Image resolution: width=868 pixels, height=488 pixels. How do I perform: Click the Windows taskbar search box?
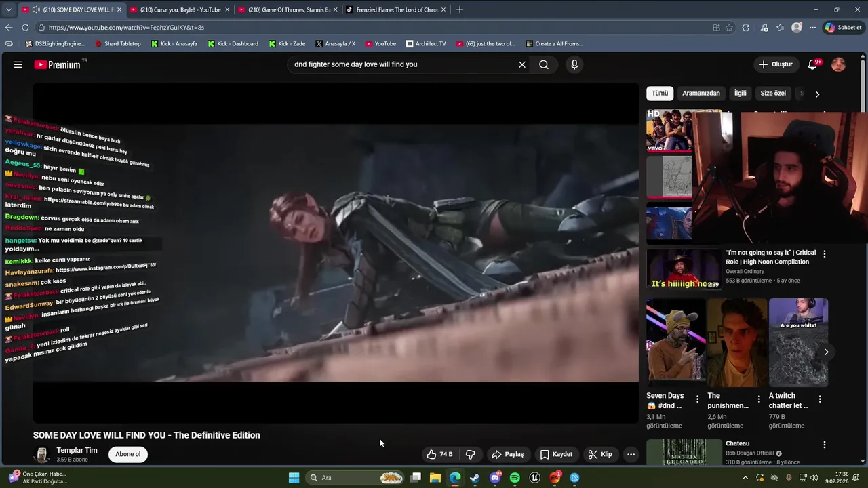pos(356,478)
